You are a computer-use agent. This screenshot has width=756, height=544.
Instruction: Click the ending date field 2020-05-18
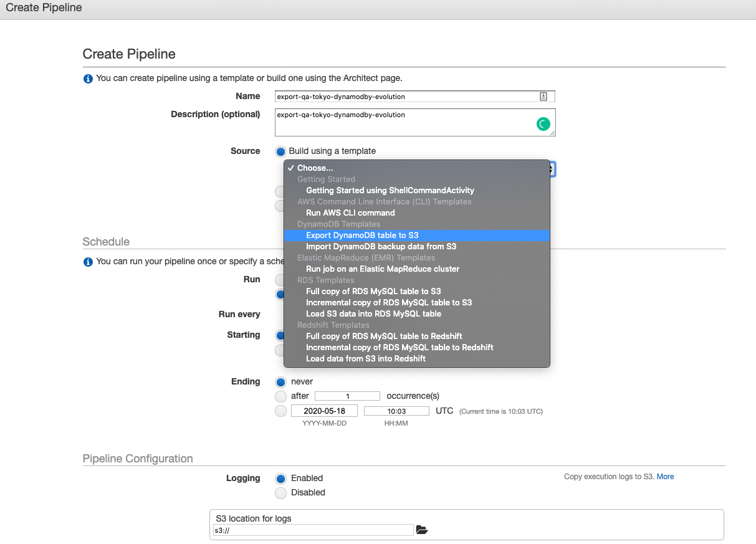324,411
